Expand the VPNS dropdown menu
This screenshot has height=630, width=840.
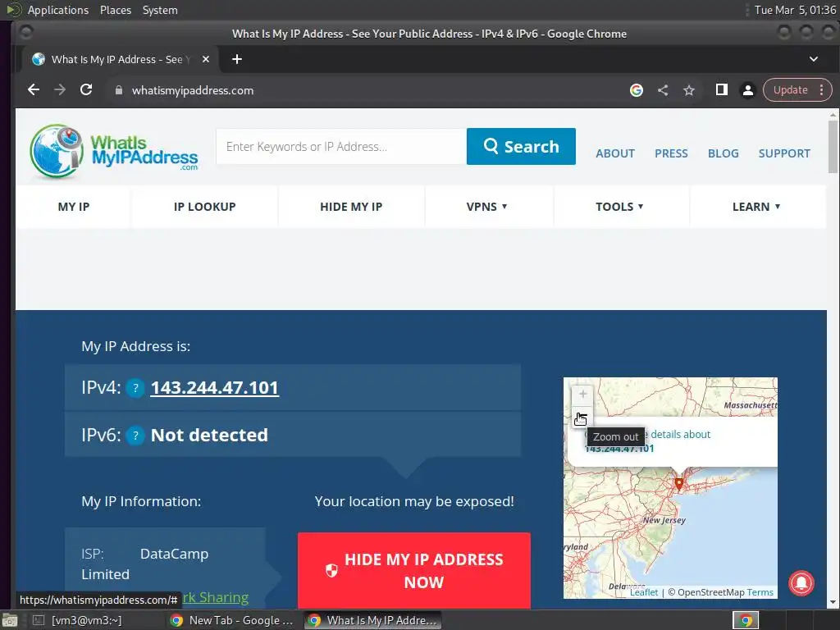(x=486, y=207)
